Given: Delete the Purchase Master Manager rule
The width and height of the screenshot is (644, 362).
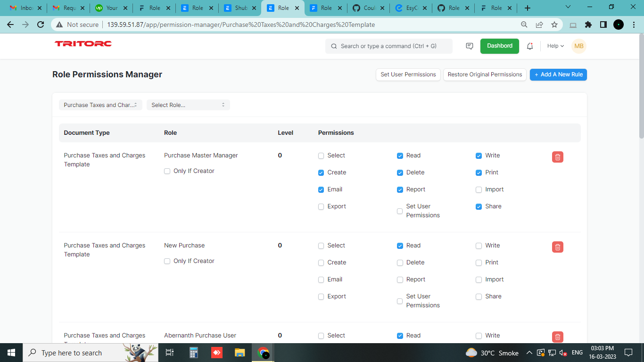Looking at the screenshot, I should pyautogui.click(x=557, y=156).
